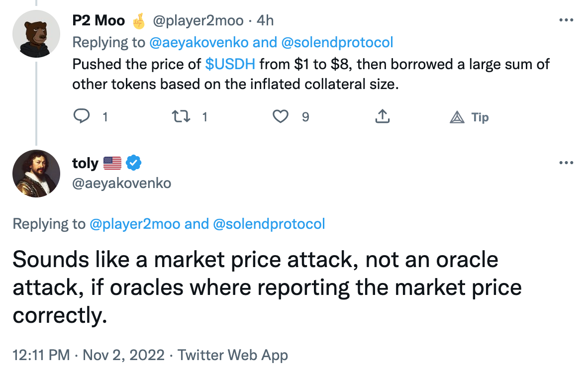This screenshot has height=376, width=588.
Task: Click the @aeyakovenko handle under toly
Action: tap(122, 183)
